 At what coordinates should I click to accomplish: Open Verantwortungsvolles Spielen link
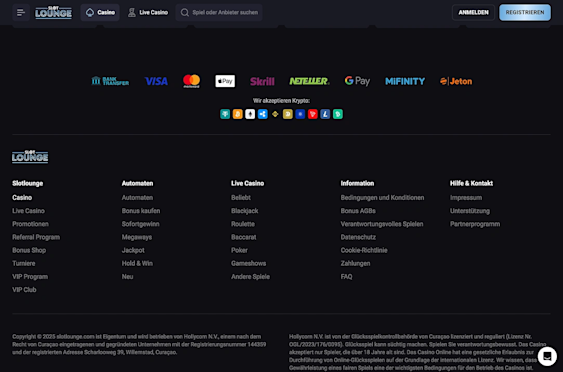pos(382,224)
